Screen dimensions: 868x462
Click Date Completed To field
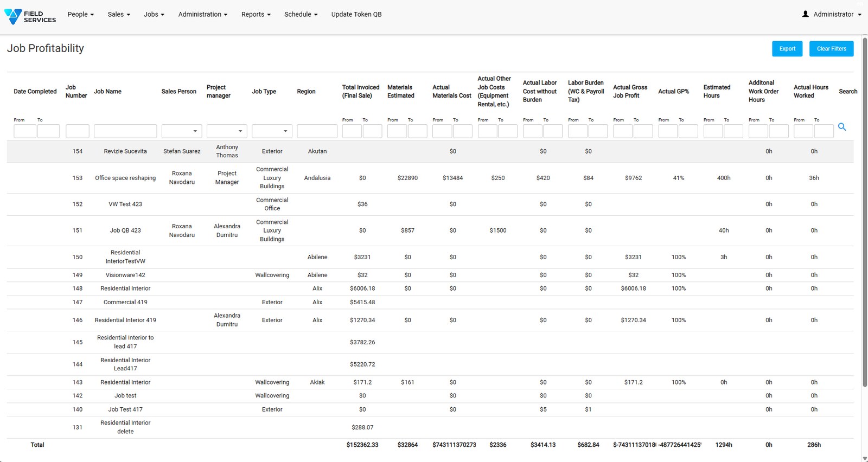coord(48,131)
